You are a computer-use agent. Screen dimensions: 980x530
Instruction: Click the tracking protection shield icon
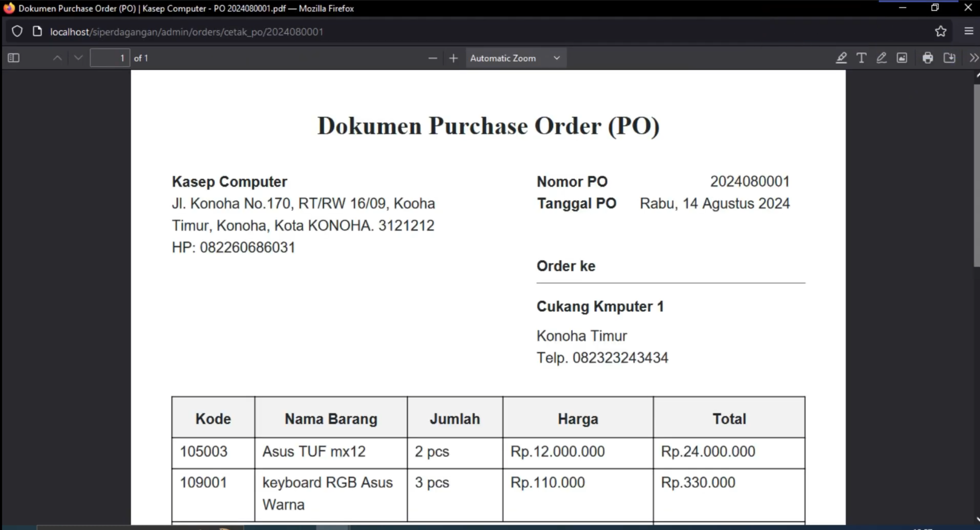[x=17, y=31]
